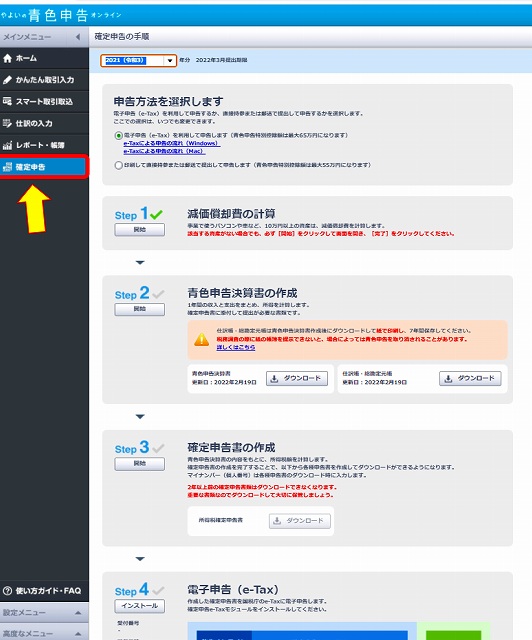The width and height of the screenshot is (532, 640).
Task: Click the gray checkmark beside Step 3
Action: coord(158,448)
